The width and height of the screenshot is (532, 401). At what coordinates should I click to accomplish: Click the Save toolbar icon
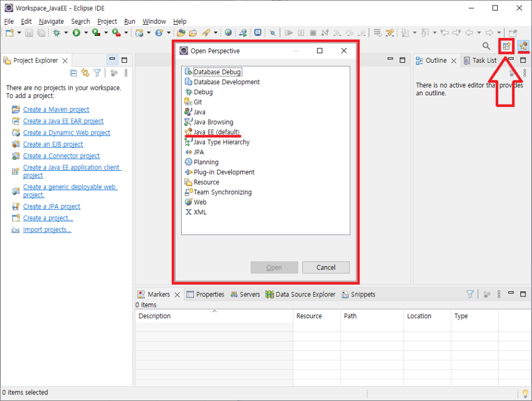click(x=30, y=33)
